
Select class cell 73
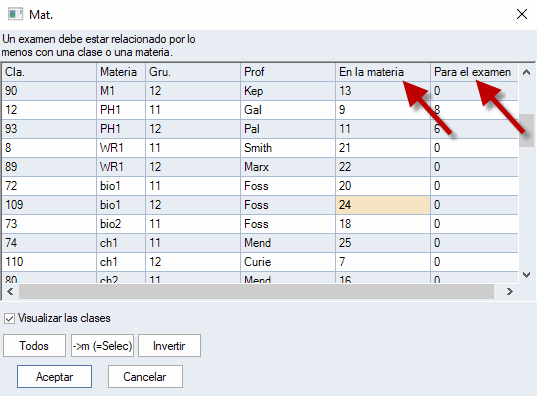(x=49, y=224)
